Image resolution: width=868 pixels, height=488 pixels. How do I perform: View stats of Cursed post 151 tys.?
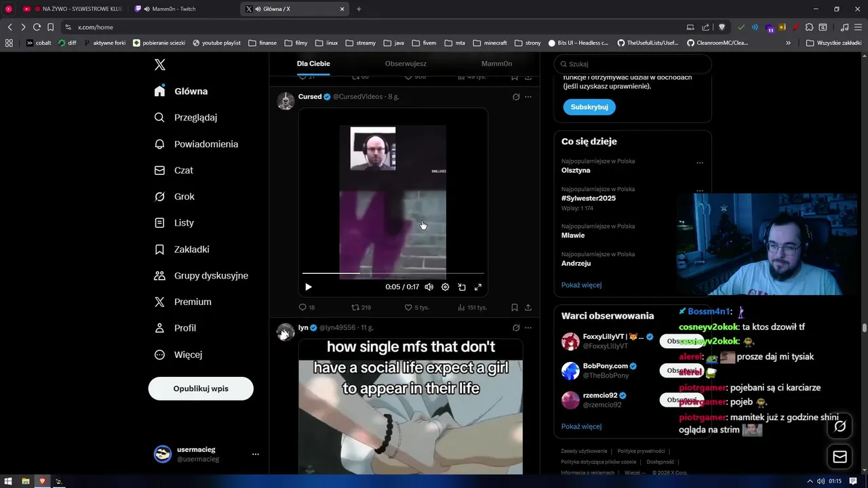click(x=472, y=307)
